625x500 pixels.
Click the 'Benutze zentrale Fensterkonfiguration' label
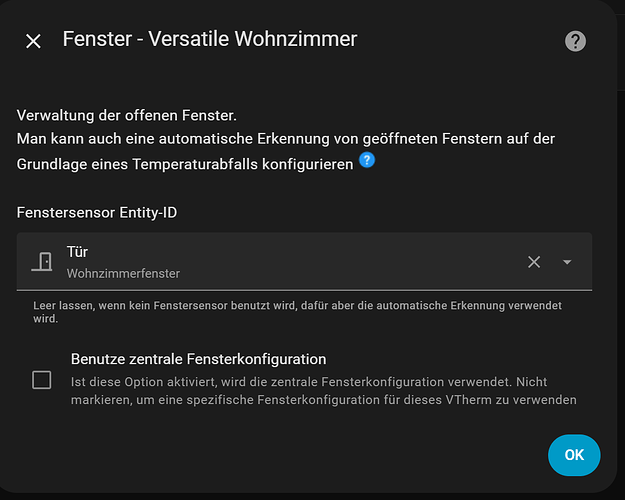pyautogui.click(x=199, y=359)
